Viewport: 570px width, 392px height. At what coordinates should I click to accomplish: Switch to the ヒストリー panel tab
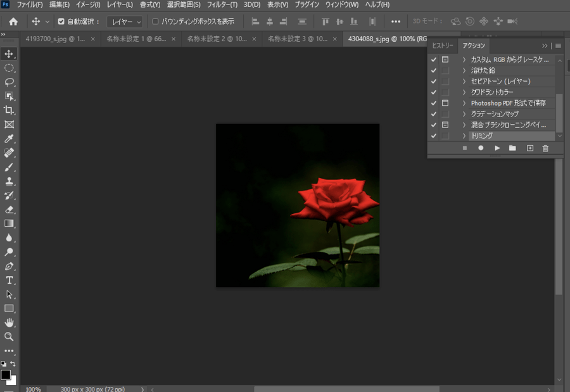443,46
